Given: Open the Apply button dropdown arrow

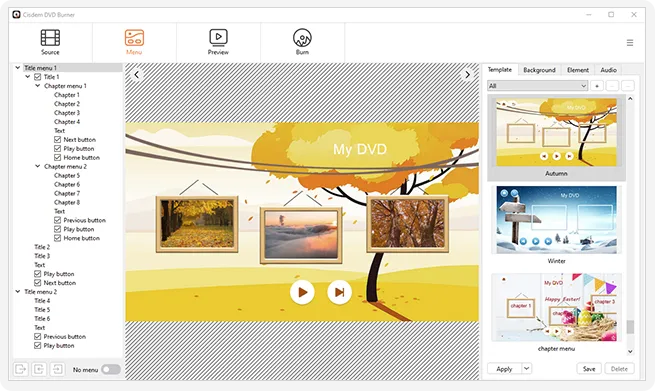Looking at the screenshot, I should (x=527, y=368).
